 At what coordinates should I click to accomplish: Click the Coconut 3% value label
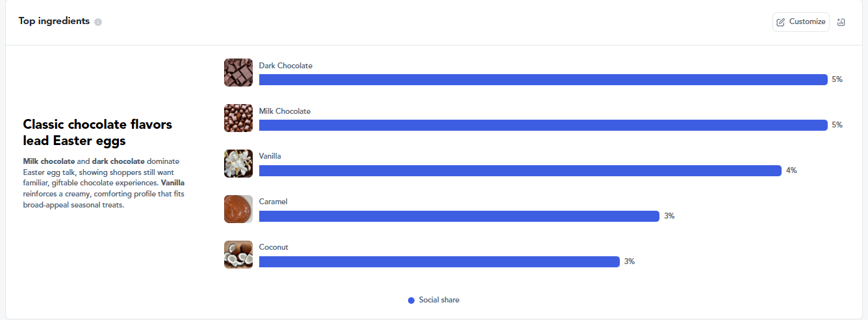(630, 261)
